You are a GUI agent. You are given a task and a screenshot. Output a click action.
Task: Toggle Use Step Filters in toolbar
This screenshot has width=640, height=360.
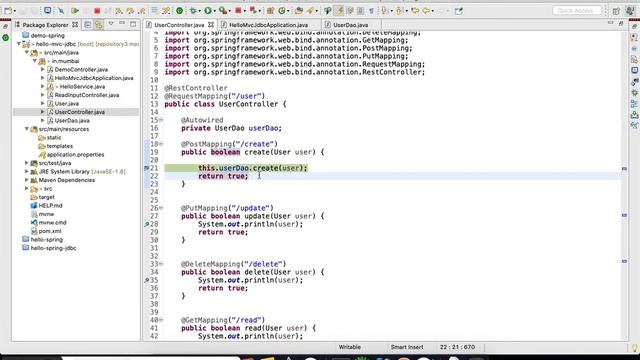click(166, 11)
